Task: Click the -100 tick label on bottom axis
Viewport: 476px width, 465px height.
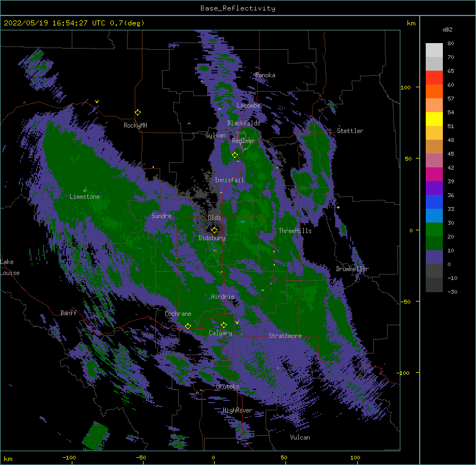Action: [x=69, y=457]
